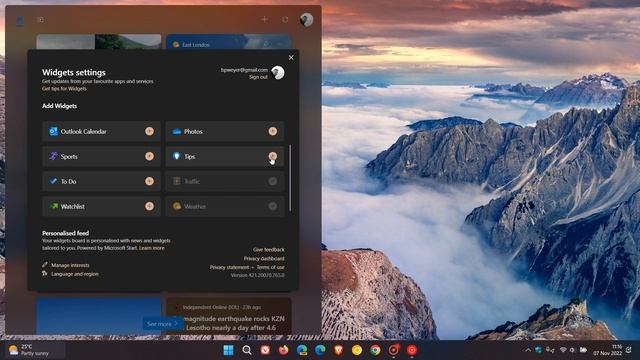Open the taskbar clock and date
This screenshot has height=360, width=640.
pyautogui.click(x=607, y=350)
